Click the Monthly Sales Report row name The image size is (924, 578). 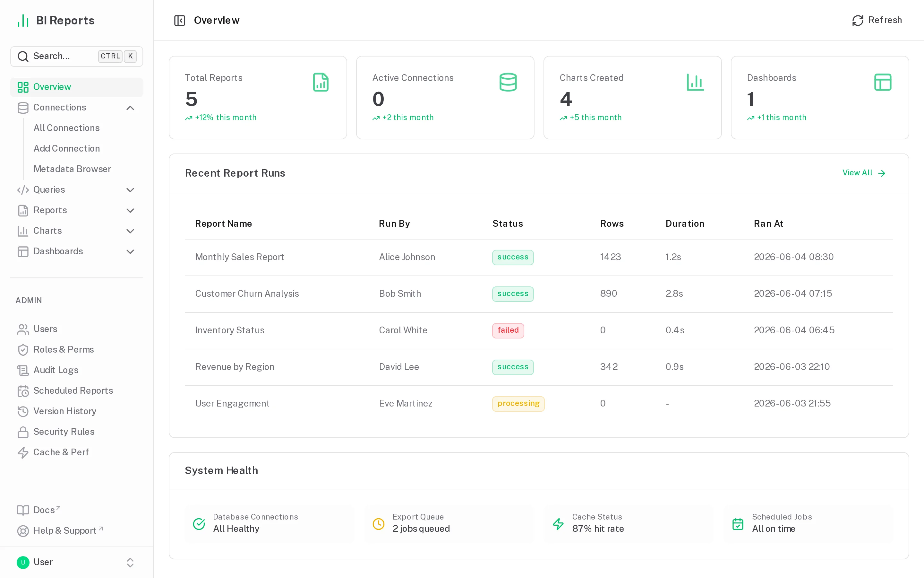[x=239, y=257]
